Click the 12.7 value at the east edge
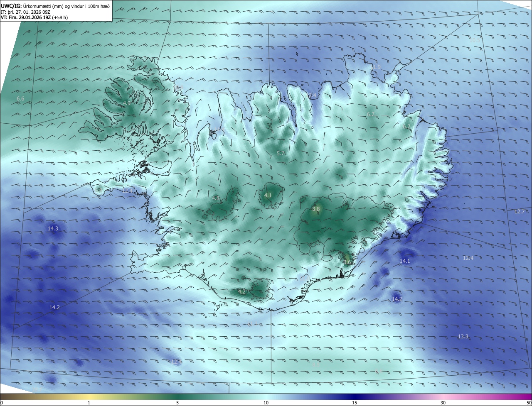The image size is (532, 406). [520, 212]
